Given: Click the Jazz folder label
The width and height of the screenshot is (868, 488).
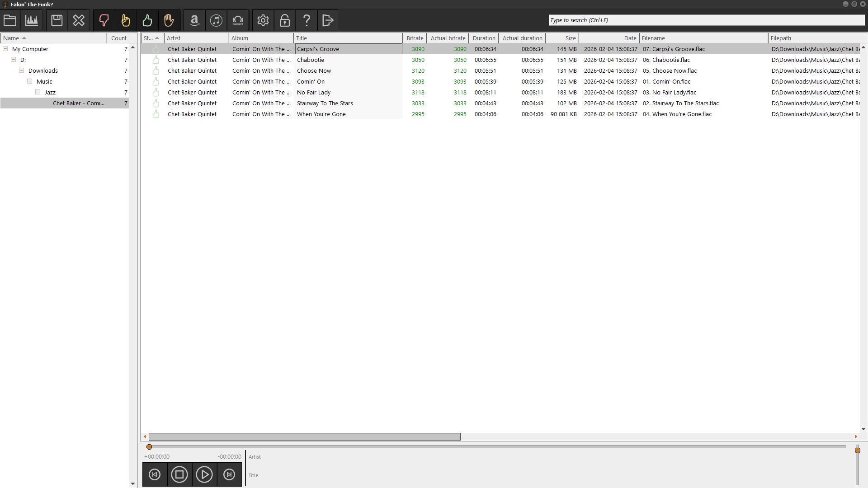Looking at the screenshot, I should [50, 92].
